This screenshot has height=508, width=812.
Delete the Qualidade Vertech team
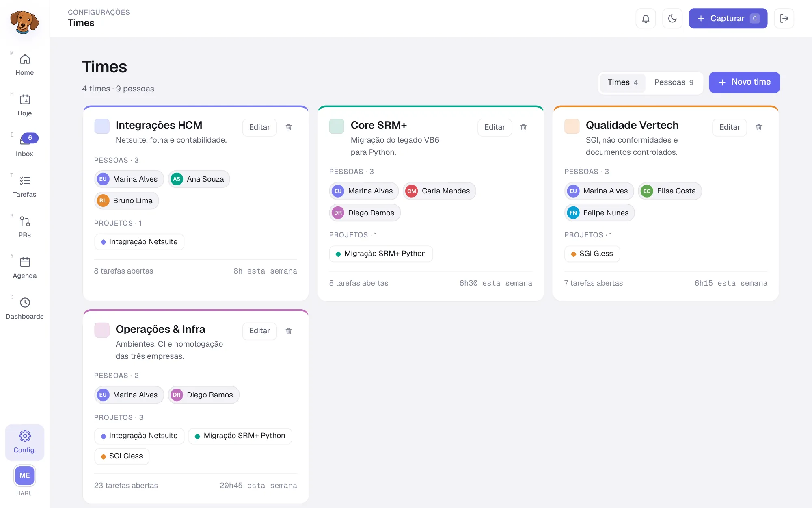[x=759, y=127]
